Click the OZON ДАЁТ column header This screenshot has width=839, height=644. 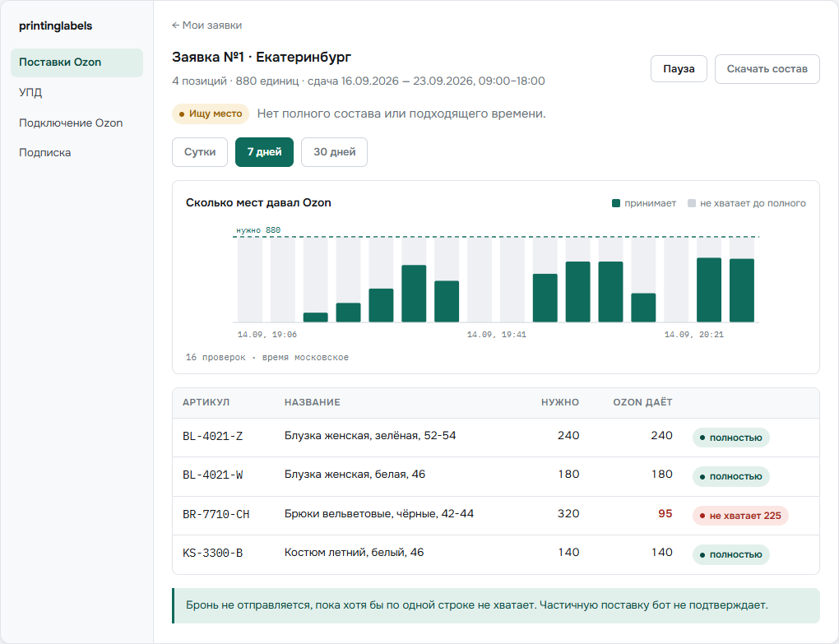click(x=642, y=402)
